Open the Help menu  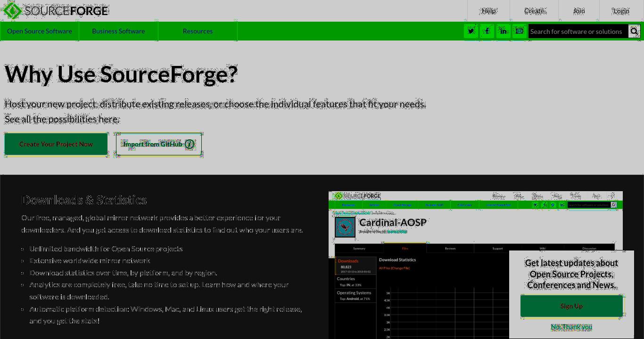click(488, 10)
